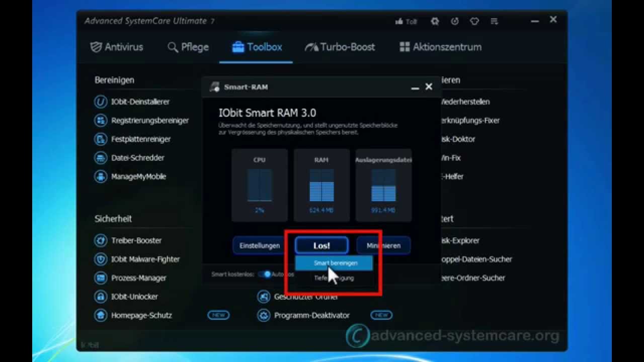This screenshot has width=644, height=362.
Task: Click the Minimieren button
Action: coord(383,245)
